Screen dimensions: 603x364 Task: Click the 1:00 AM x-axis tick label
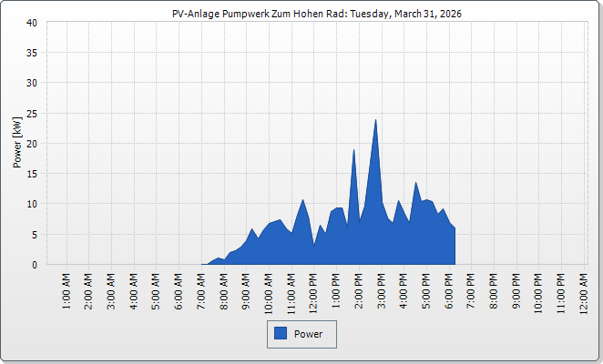66,289
